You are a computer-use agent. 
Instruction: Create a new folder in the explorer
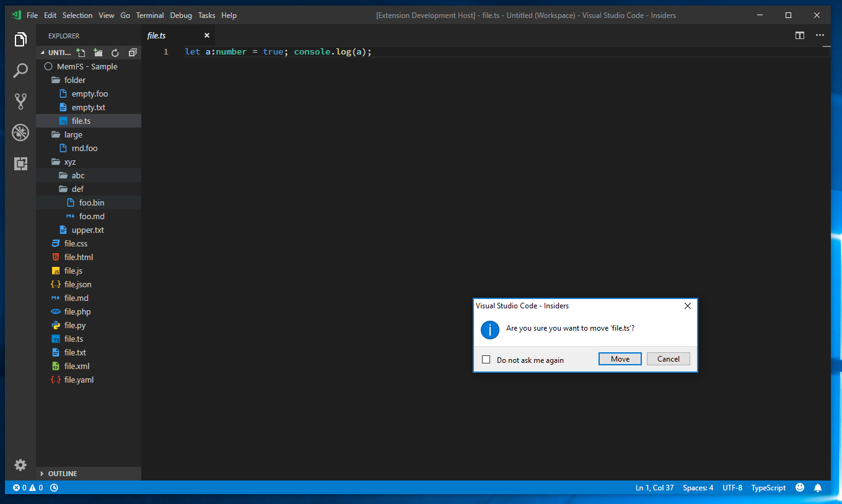(x=98, y=53)
